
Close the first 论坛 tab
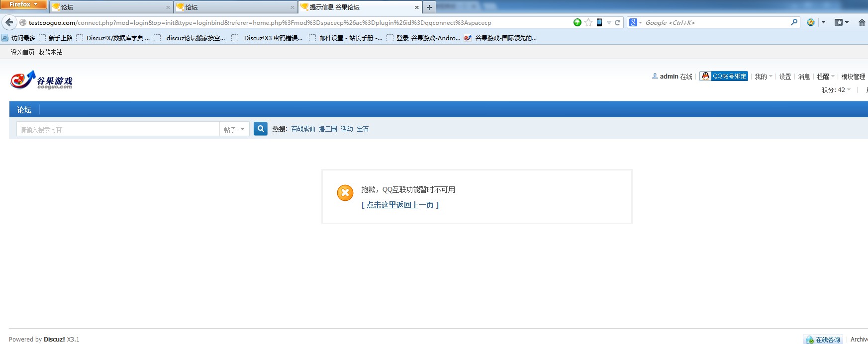[168, 7]
